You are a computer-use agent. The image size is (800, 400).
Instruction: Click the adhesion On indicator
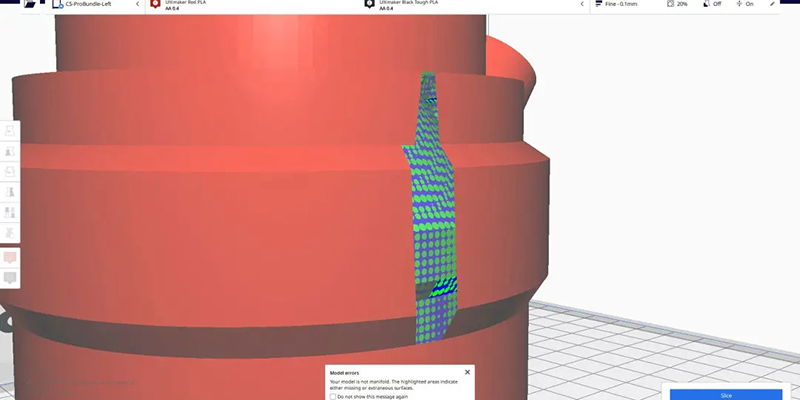pos(743,5)
